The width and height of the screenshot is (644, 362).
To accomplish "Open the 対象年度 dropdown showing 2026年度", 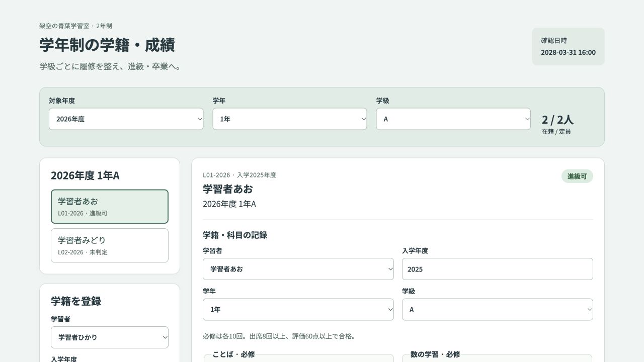I will click(x=126, y=119).
